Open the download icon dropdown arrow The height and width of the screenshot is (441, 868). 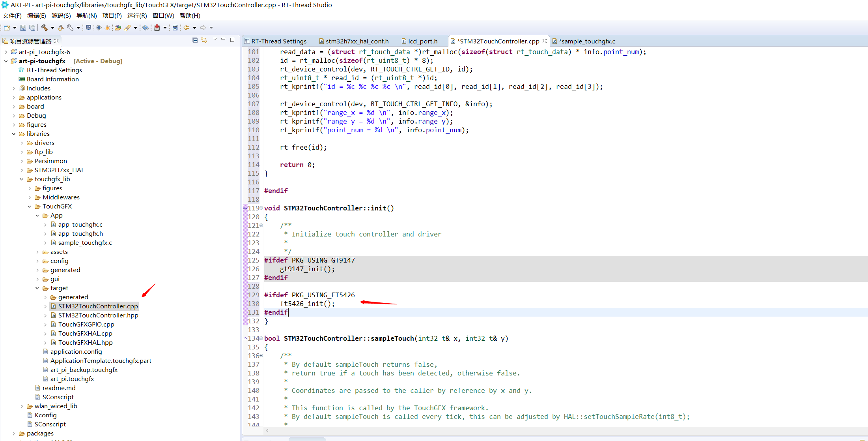click(165, 28)
